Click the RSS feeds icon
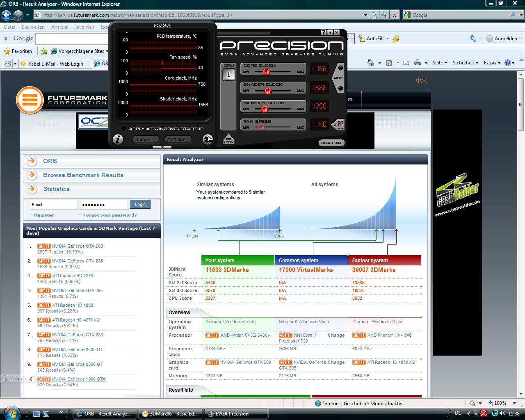 tap(388, 63)
